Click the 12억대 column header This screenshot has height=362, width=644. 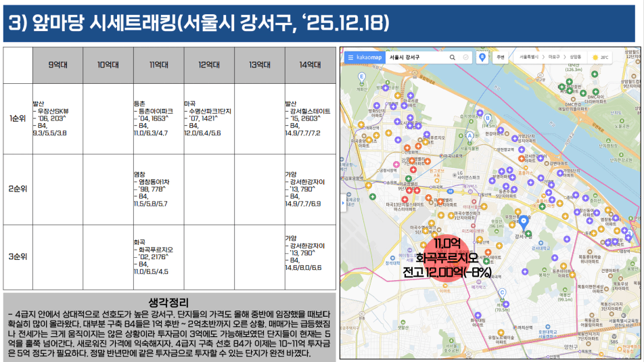coord(209,65)
